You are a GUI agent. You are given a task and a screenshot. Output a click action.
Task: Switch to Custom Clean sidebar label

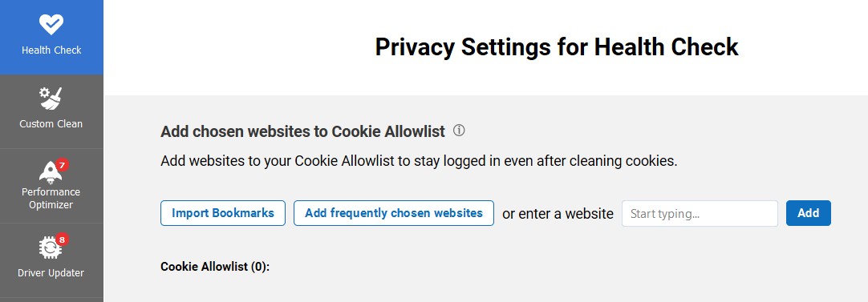click(51, 124)
